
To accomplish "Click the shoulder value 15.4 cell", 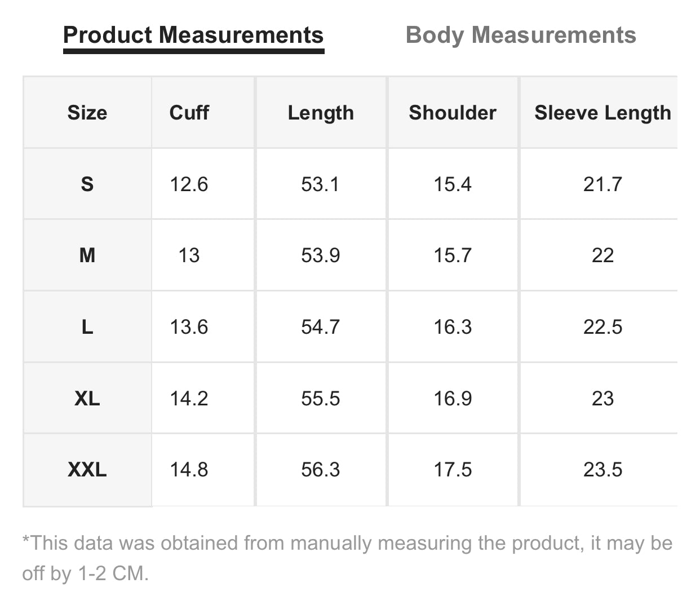I will tap(453, 184).
